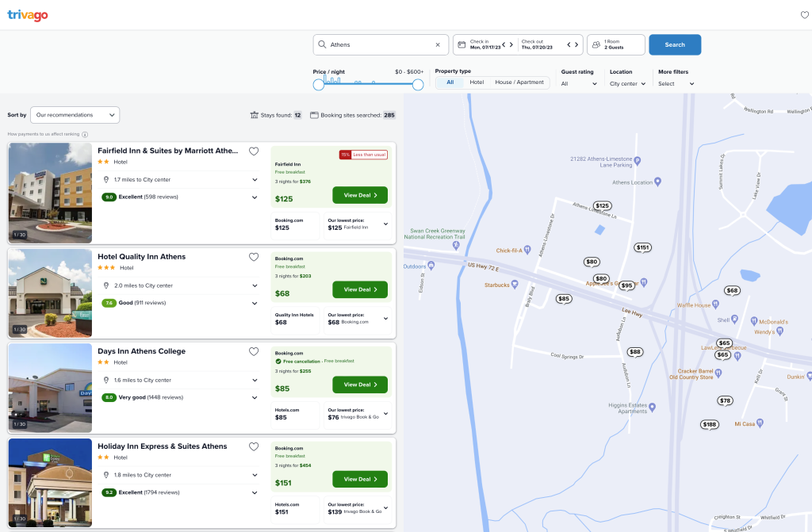The height and width of the screenshot is (532, 812).
Task: Expand Quality Inn lowest price $68 options
Action: tap(358, 319)
